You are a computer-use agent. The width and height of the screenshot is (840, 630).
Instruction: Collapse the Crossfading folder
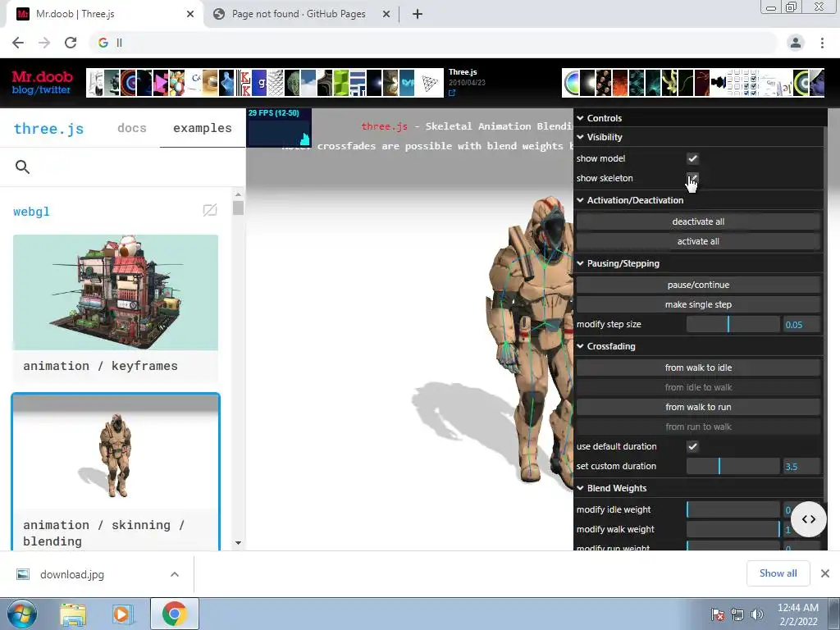[x=699, y=346]
